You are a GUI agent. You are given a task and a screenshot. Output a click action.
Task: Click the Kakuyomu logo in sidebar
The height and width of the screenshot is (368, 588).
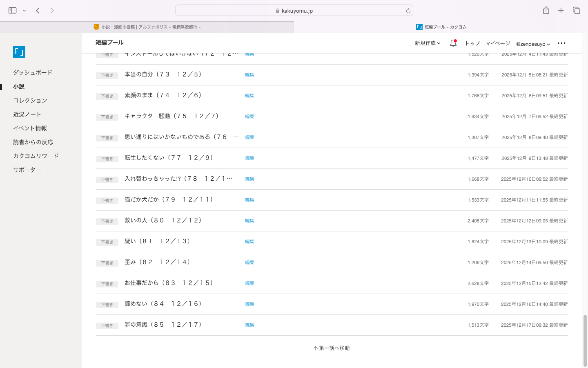[x=19, y=52]
